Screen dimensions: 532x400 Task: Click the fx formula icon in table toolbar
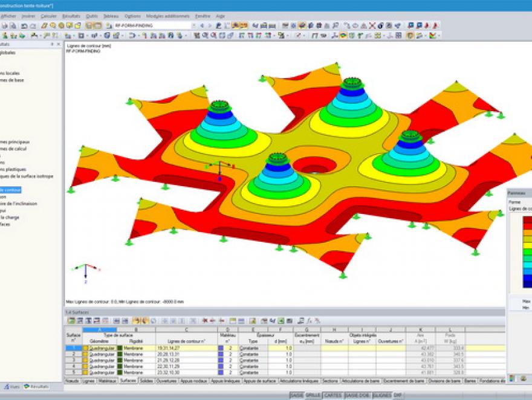[x=308, y=320]
